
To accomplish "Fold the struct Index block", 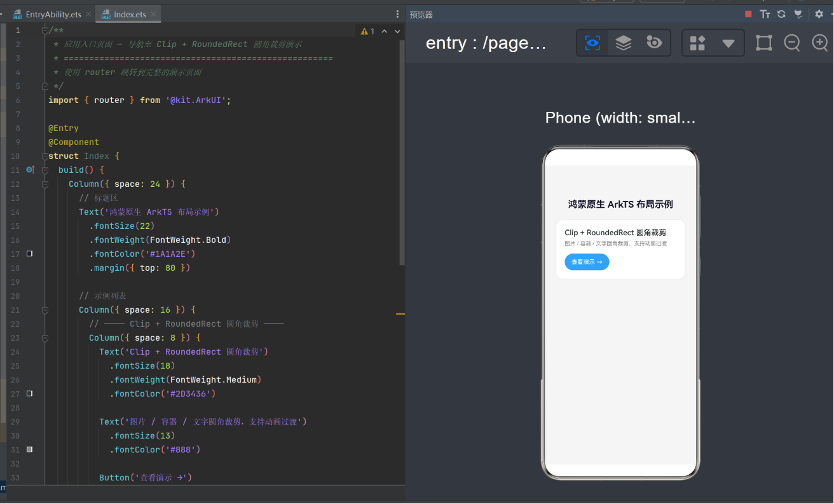I will pyautogui.click(x=45, y=156).
